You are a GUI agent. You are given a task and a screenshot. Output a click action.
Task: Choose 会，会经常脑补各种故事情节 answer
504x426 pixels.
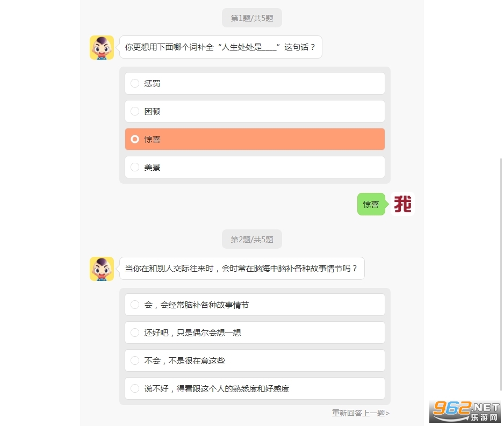pos(255,305)
